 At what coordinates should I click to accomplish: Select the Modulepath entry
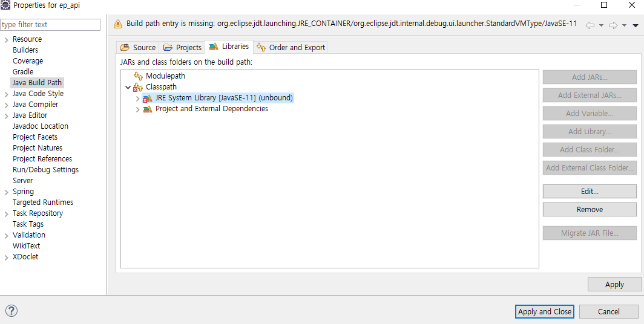(165, 76)
